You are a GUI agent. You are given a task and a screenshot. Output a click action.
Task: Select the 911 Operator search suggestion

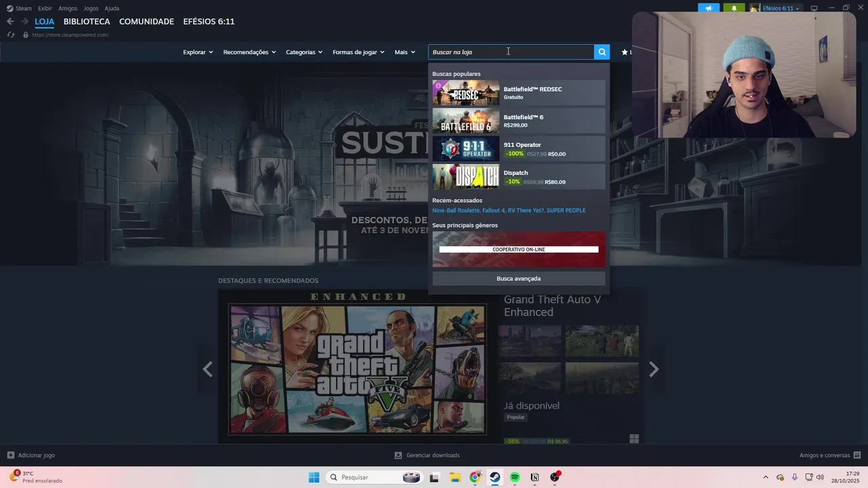pos(519,148)
